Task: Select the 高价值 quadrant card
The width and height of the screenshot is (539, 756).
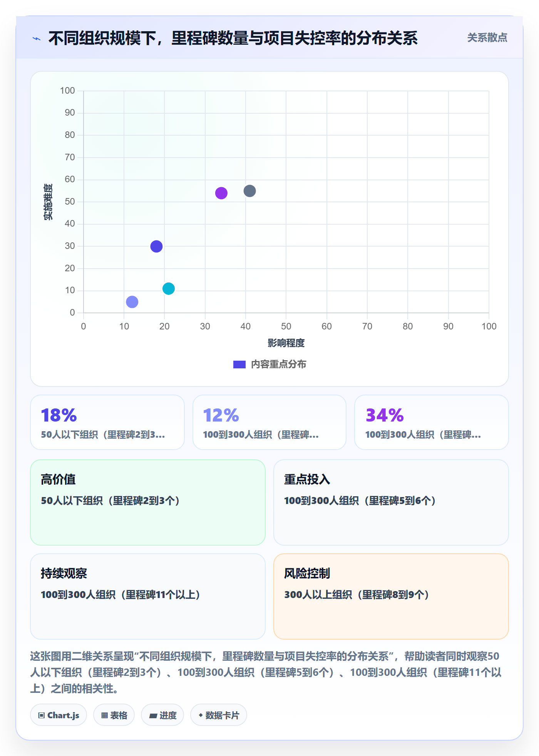Action: 148,502
